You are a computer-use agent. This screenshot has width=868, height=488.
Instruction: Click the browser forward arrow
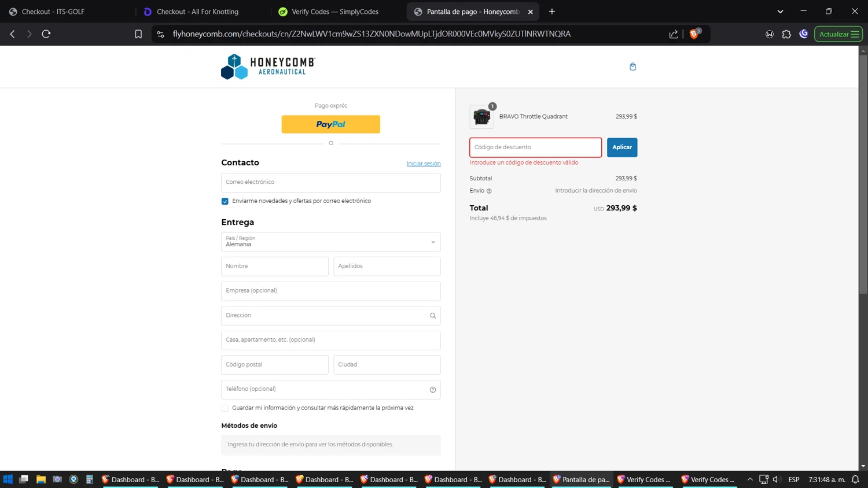click(x=29, y=34)
